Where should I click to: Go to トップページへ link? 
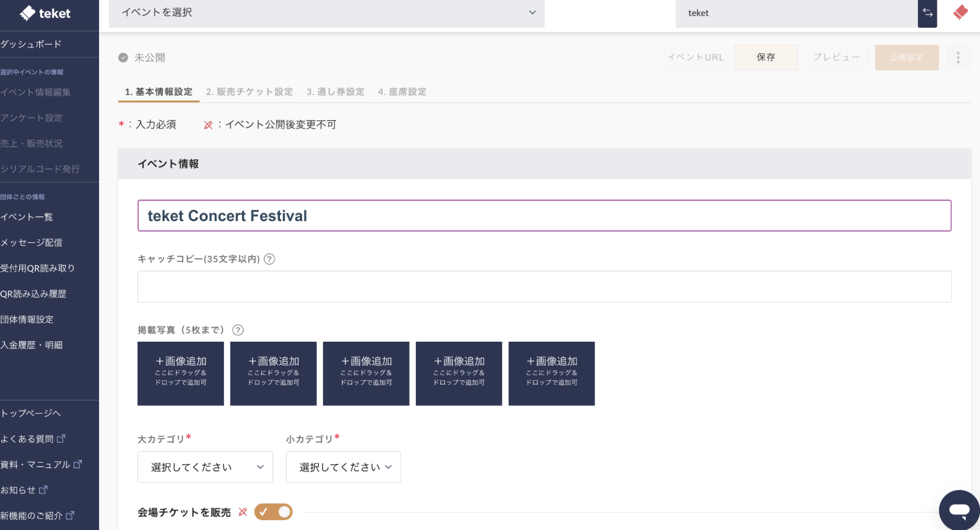(x=30, y=413)
